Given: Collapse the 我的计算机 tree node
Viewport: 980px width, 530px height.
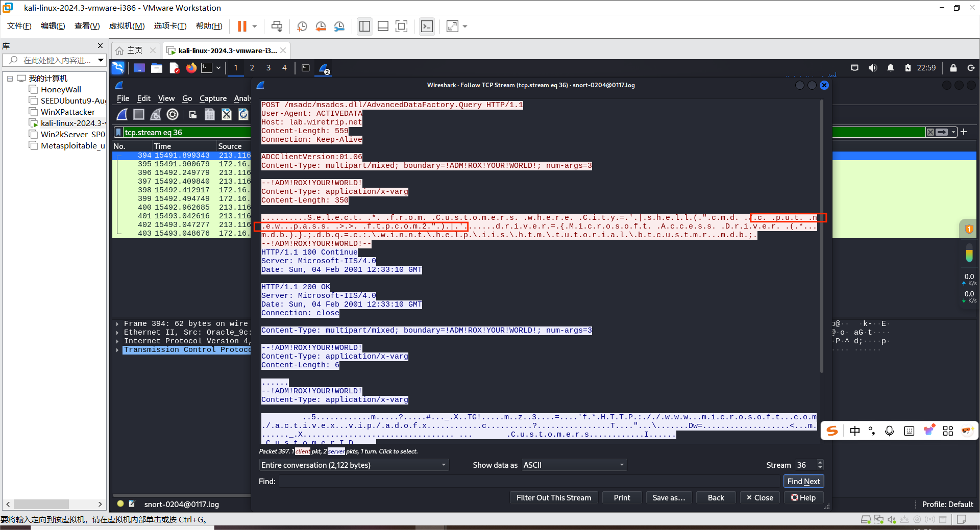Looking at the screenshot, I should (10, 79).
